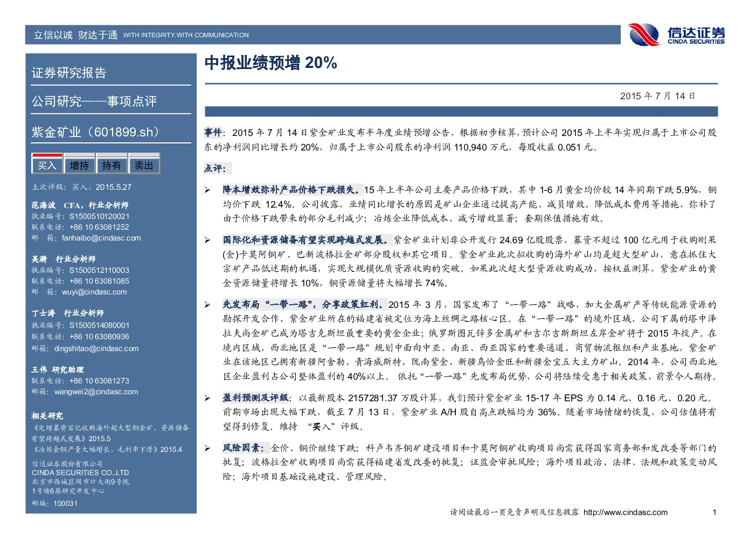Select the 增持 rating box
This screenshot has height=535, width=756.
coord(79,165)
